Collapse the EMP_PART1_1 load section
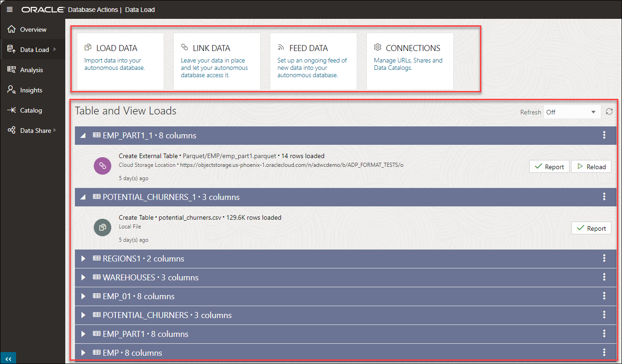Screen dimensions: 622x364 click(x=83, y=136)
